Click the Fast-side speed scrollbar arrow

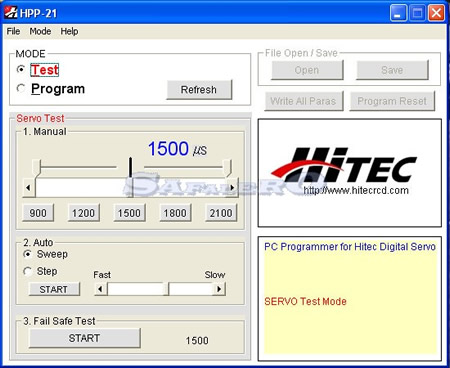(100, 289)
